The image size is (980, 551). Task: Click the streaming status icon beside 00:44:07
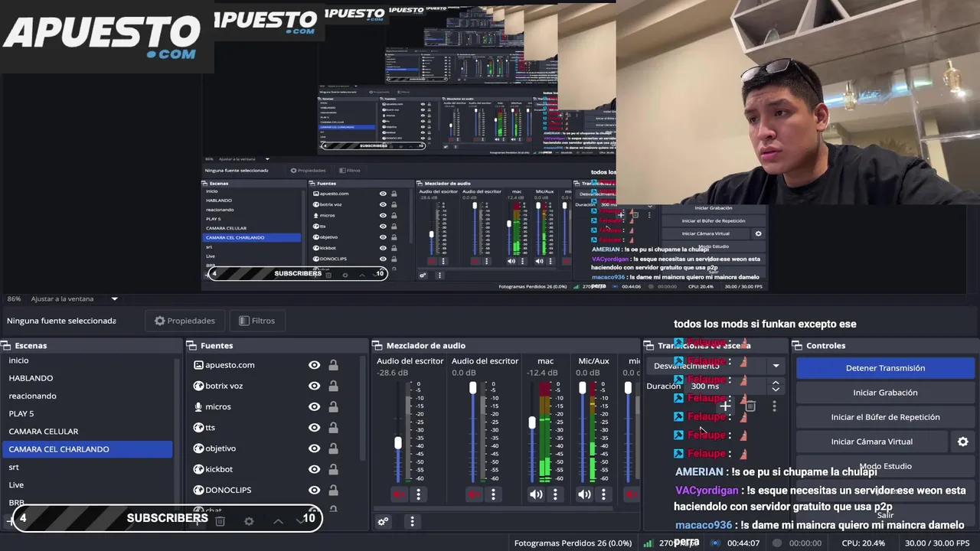click(x=716, y=543)
